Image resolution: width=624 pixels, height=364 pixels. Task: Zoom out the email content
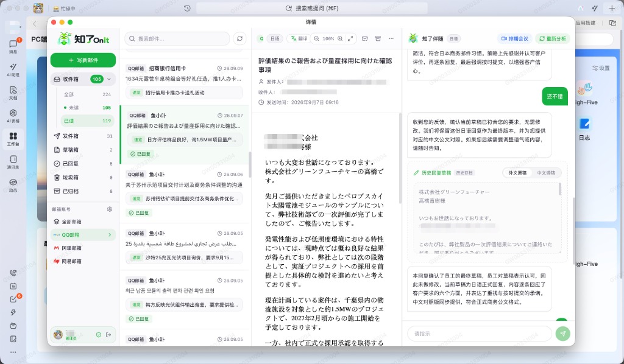(x=316, y=38)
